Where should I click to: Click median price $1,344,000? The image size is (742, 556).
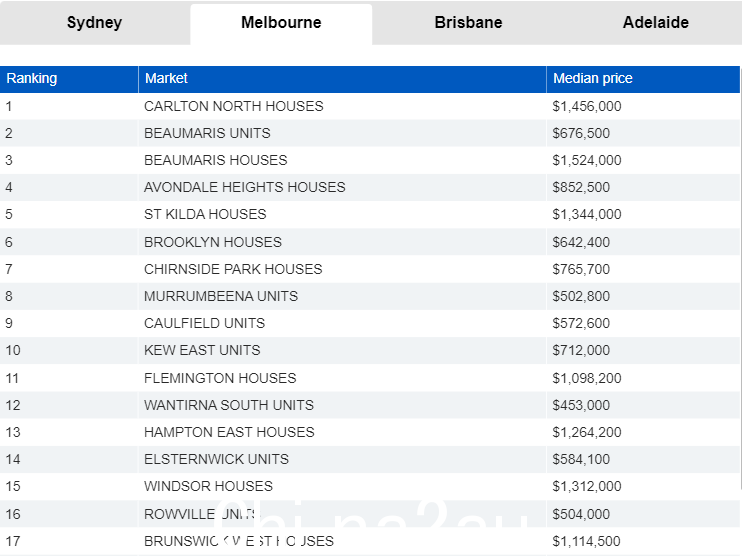point(587,214)
